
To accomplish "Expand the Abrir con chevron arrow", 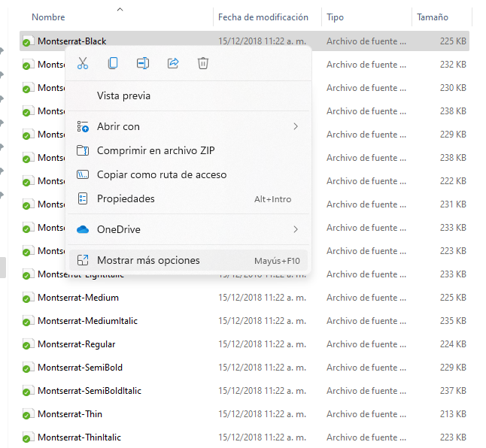I will (296, 126).
